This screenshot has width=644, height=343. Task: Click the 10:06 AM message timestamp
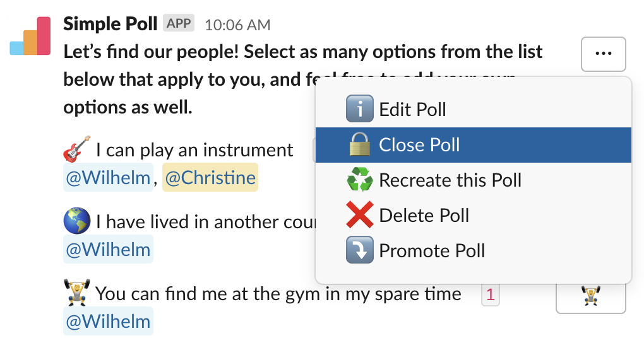pos(237,25)
